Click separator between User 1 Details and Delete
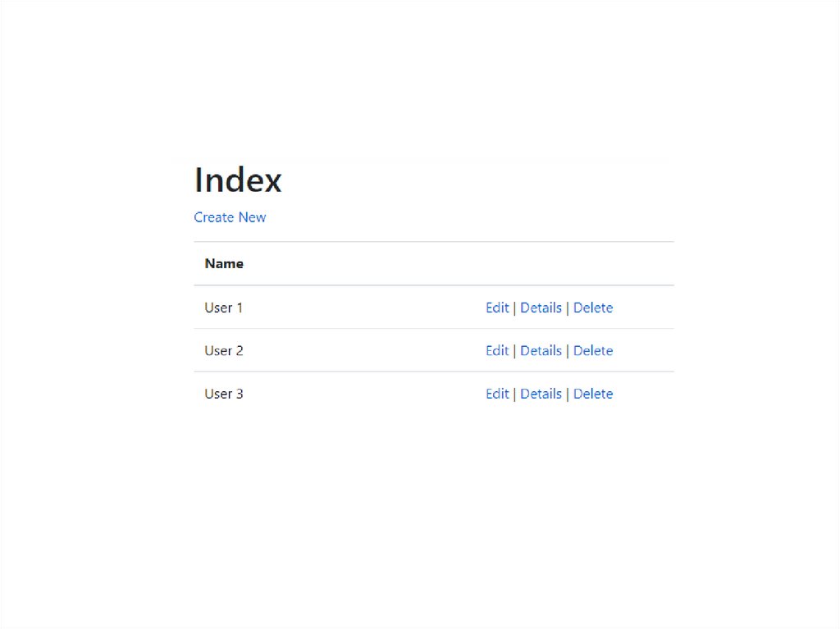Viewport: 840px width, 629px height. [x=568, y=308]
